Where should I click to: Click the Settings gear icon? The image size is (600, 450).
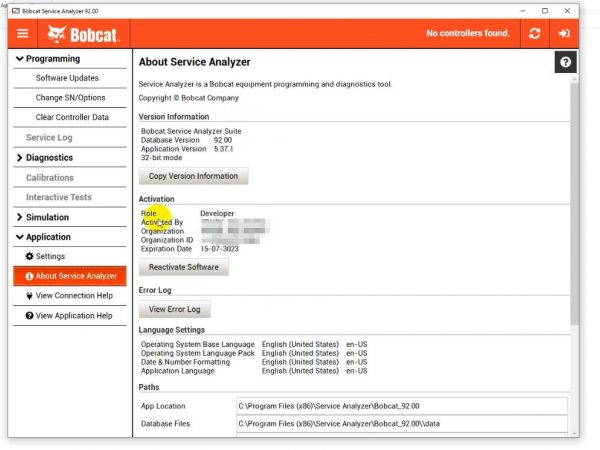click(x=29, y=256)
